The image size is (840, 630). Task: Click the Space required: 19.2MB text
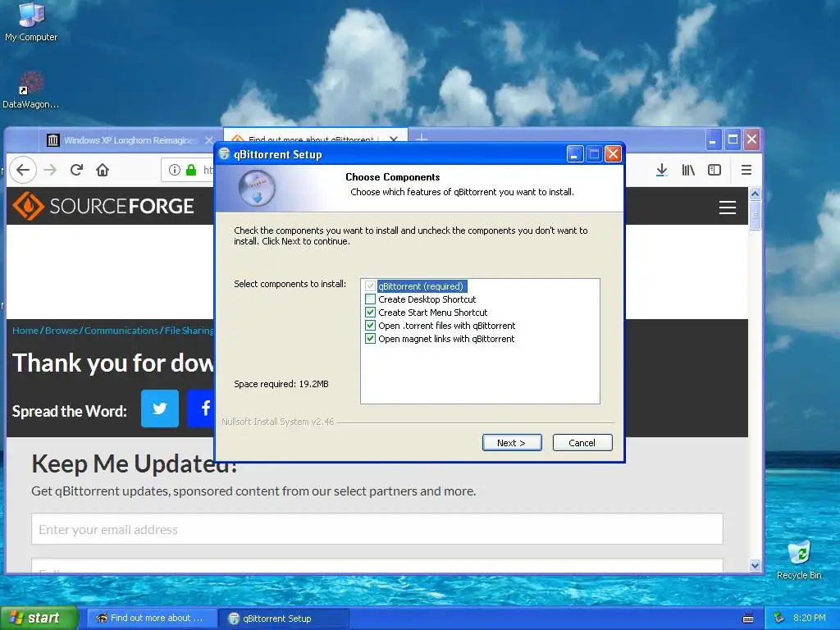(281, 384)
